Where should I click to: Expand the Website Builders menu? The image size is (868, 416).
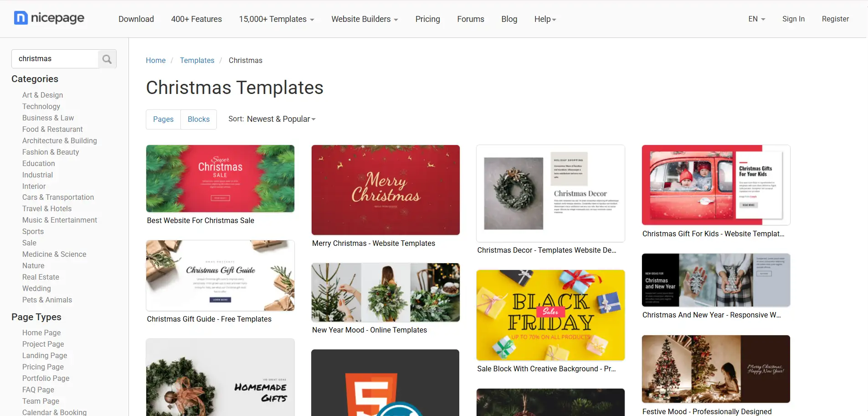click(365, 19)
